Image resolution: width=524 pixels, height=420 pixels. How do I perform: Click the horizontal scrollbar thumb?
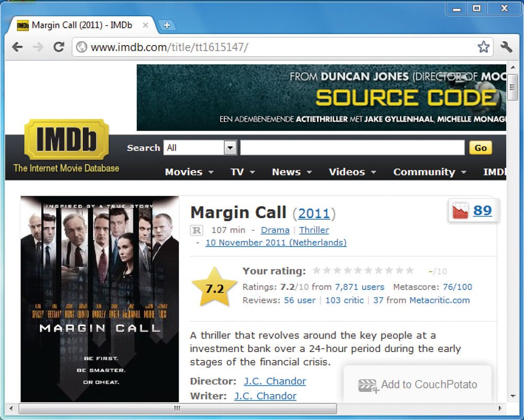point(178,408)
